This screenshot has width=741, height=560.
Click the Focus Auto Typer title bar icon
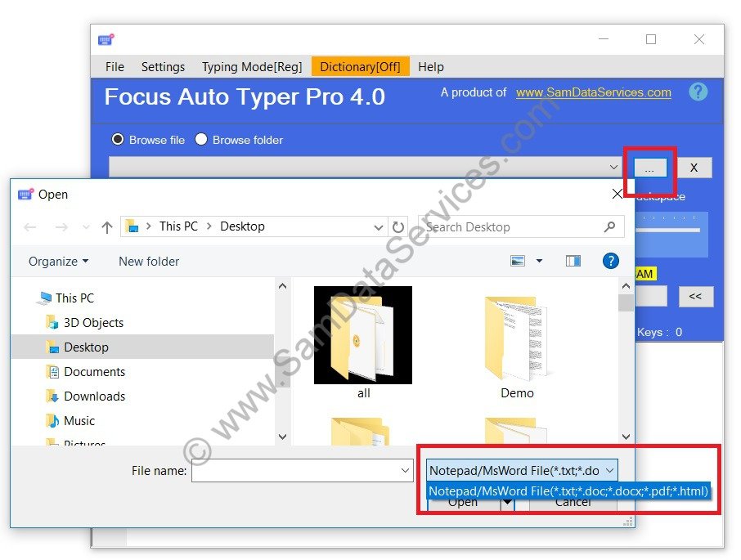pos(106,38)
